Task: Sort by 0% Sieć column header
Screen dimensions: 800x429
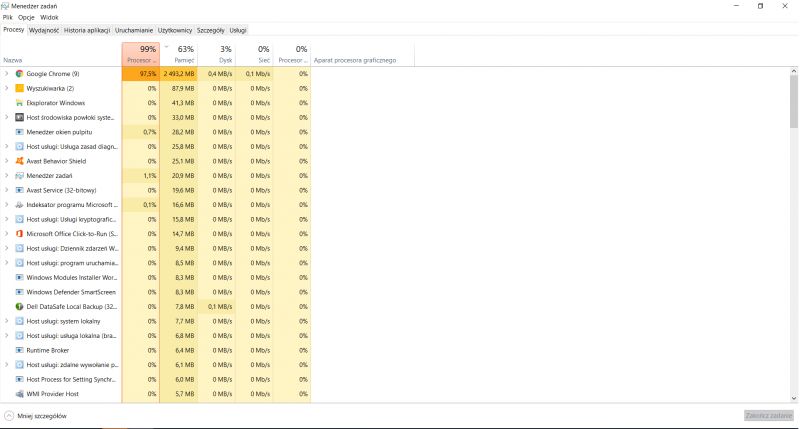Action: coord(254,55)
